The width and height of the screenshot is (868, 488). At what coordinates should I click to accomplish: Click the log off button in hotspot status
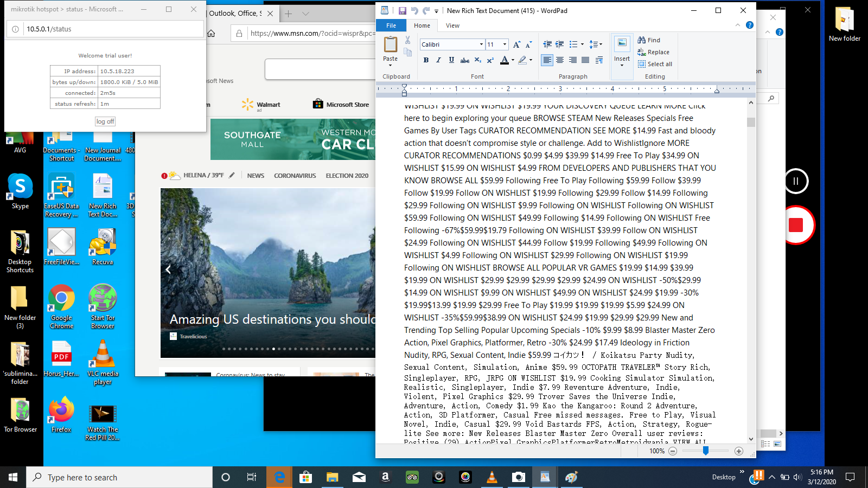(105, 121)
